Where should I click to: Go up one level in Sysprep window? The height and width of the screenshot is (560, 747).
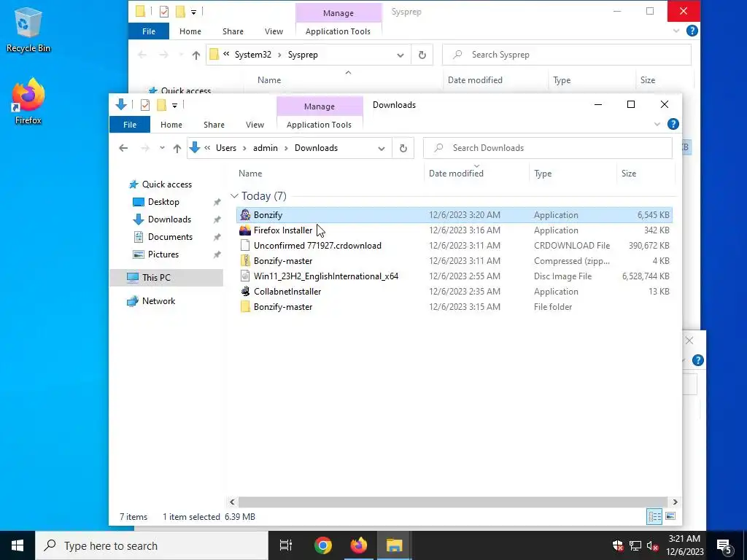pyautogui.click(x=196, y=55)
